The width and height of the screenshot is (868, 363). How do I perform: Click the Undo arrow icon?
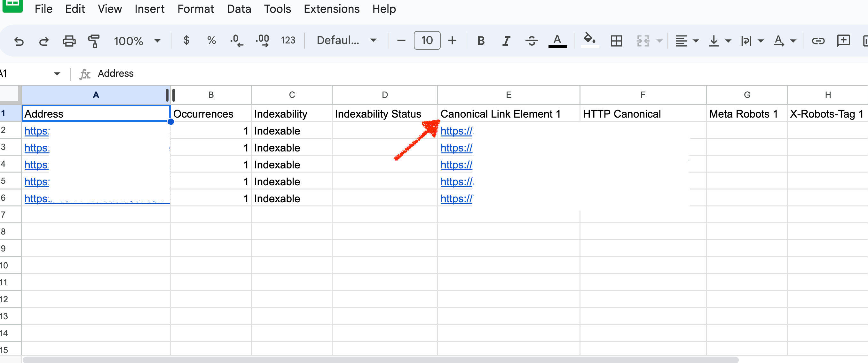coord(19,41)
